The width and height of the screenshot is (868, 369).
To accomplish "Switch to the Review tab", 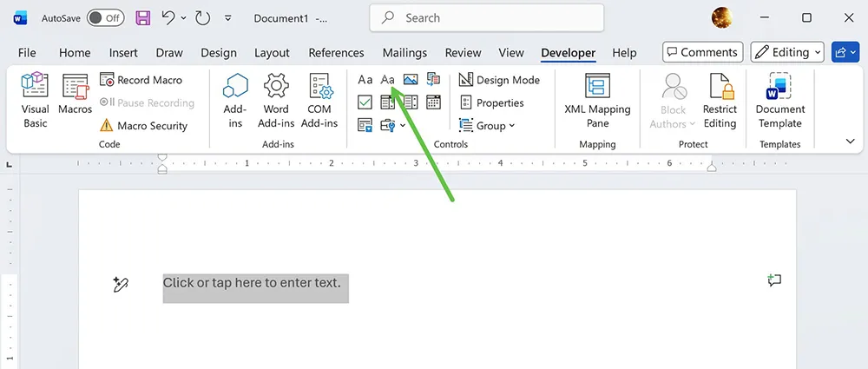I will (463, 53).
